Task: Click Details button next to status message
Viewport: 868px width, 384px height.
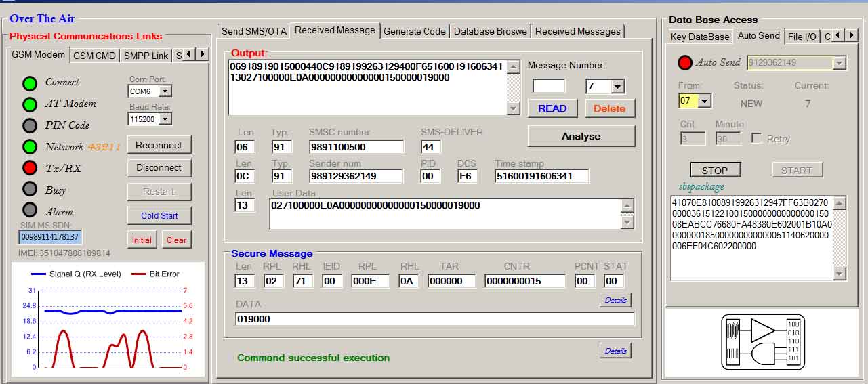Action: [x=615, y=351]
